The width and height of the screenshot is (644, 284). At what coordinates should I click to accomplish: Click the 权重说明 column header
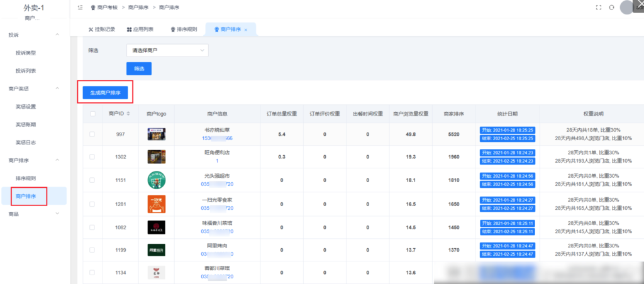pos(594,114)
